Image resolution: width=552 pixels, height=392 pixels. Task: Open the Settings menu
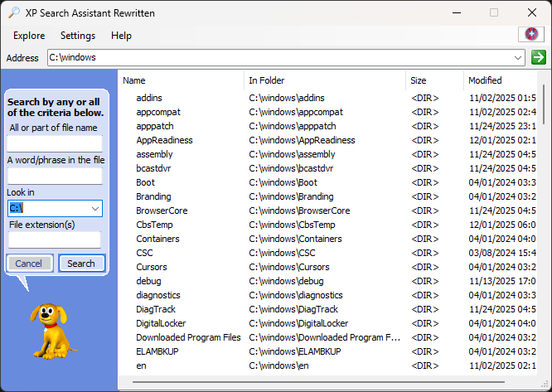point(78,36)
